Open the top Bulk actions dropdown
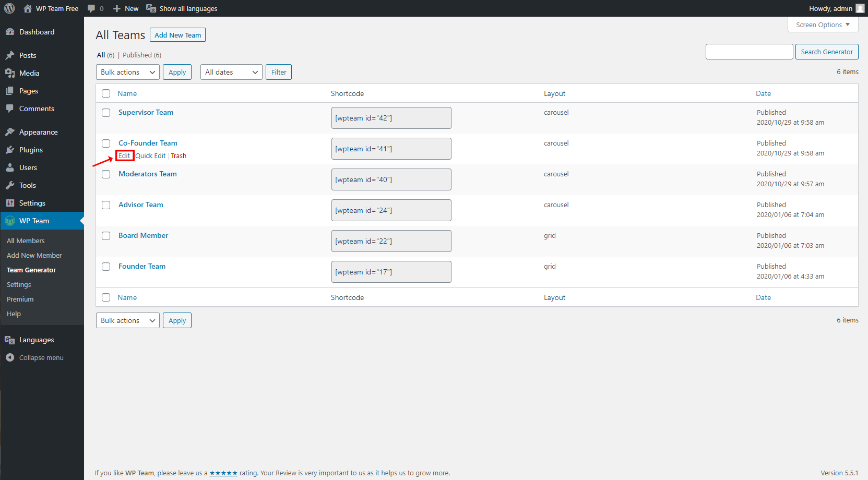Viewport: 868px width, 480px height. pyautogui.click(x=128, y=72)
